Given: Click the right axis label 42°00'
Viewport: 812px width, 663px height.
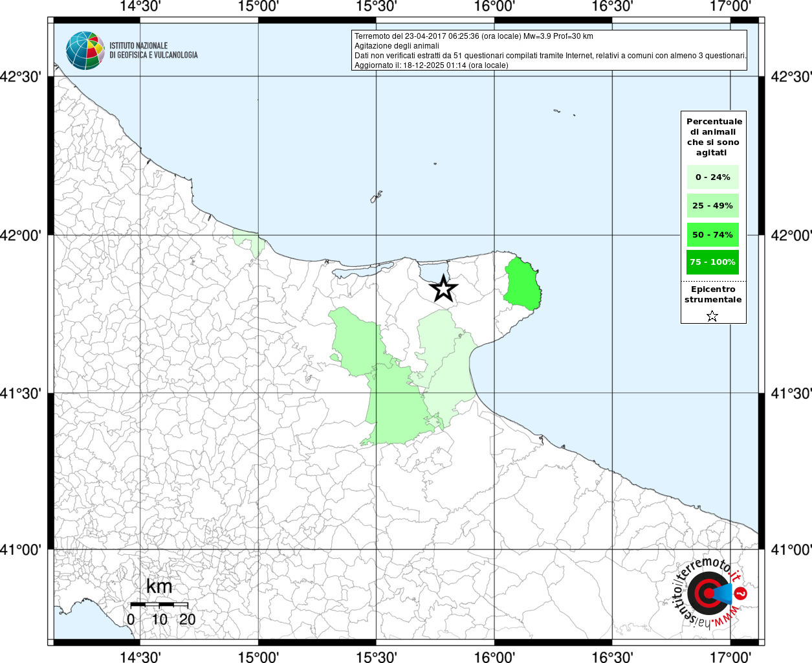Looking at the screenshot, I should 791,235.
